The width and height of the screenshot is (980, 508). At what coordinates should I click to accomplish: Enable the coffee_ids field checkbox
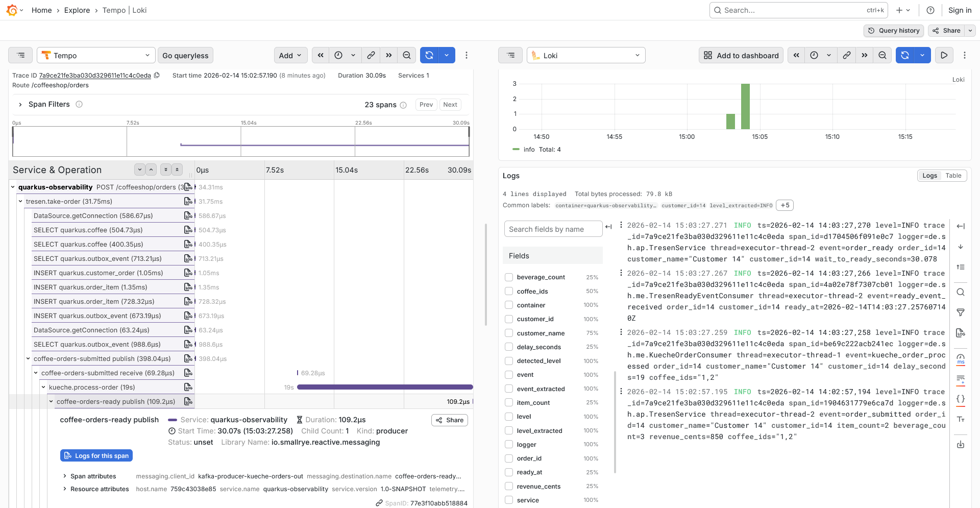click(x=508, y=291)
